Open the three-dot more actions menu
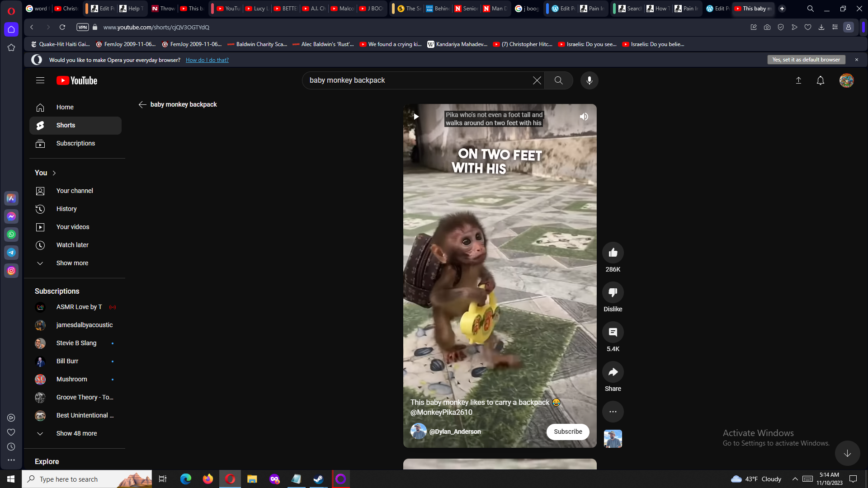Image resolution: width=868 pixels, height=488 pixels. (x=613, y=412)
